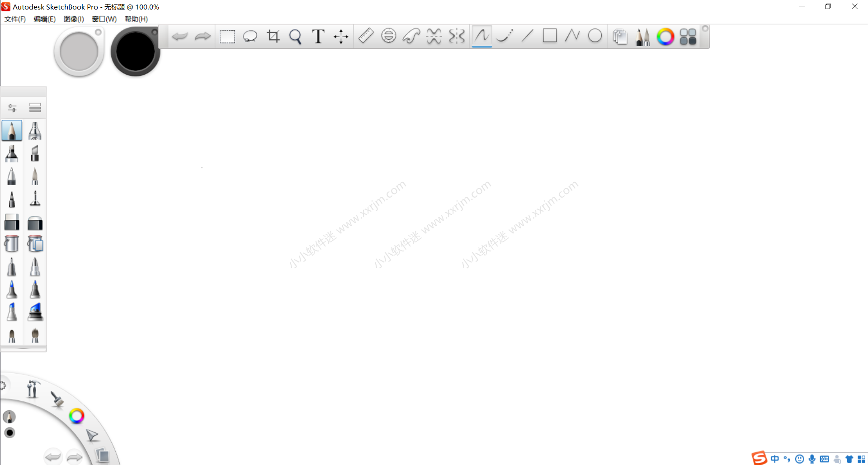Screen dimensions: 868x465
Task: Click the small pencil current-brush indicator in lagoon
Action: coord(9,417)
